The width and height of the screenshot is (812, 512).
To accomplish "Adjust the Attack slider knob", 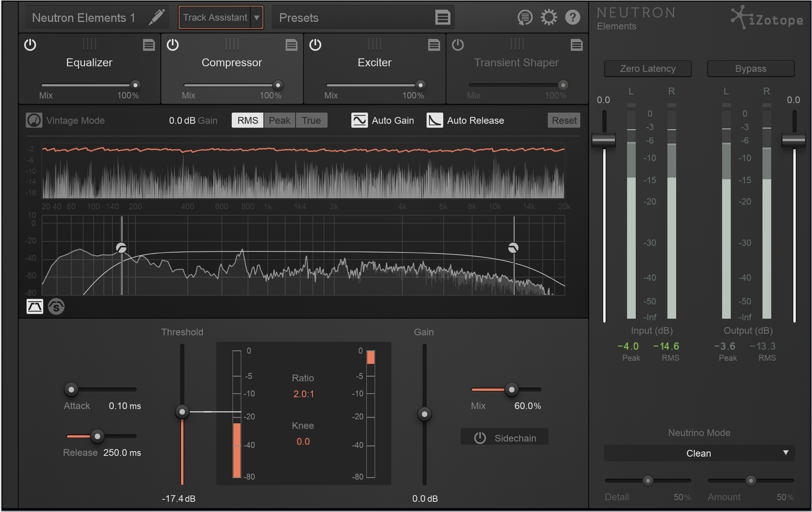I will tap(72, 389).
